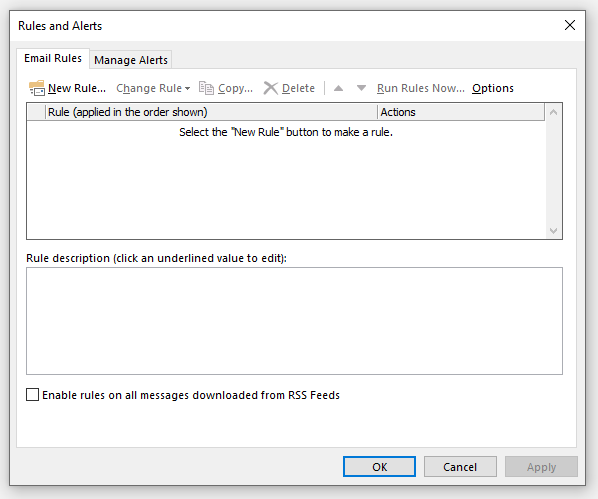Click the New Rule envelope icon

pos(37,88)
